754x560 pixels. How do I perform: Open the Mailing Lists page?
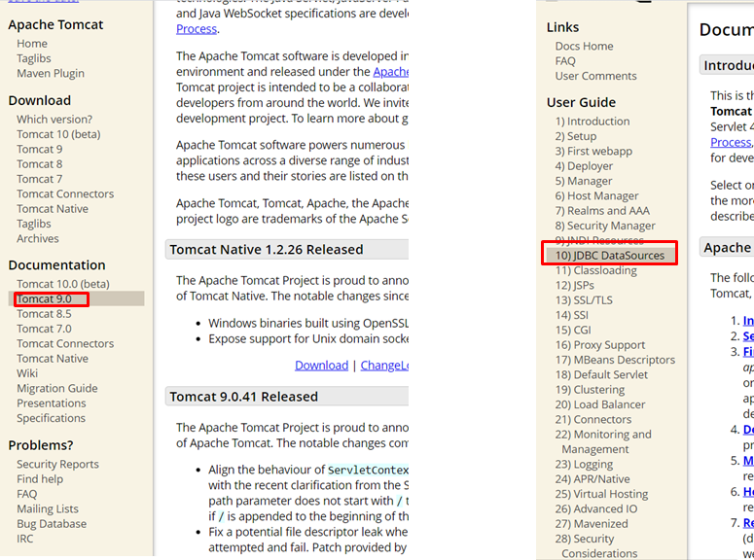point(48,508)
